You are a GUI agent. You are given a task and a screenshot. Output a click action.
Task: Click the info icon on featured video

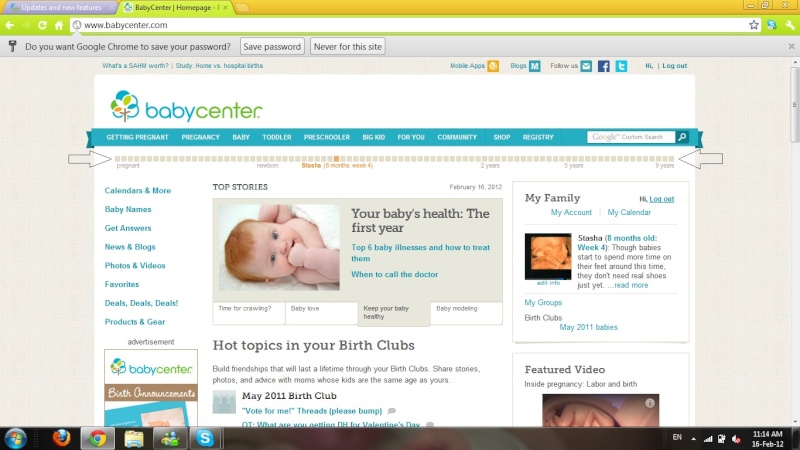(649, 403)
